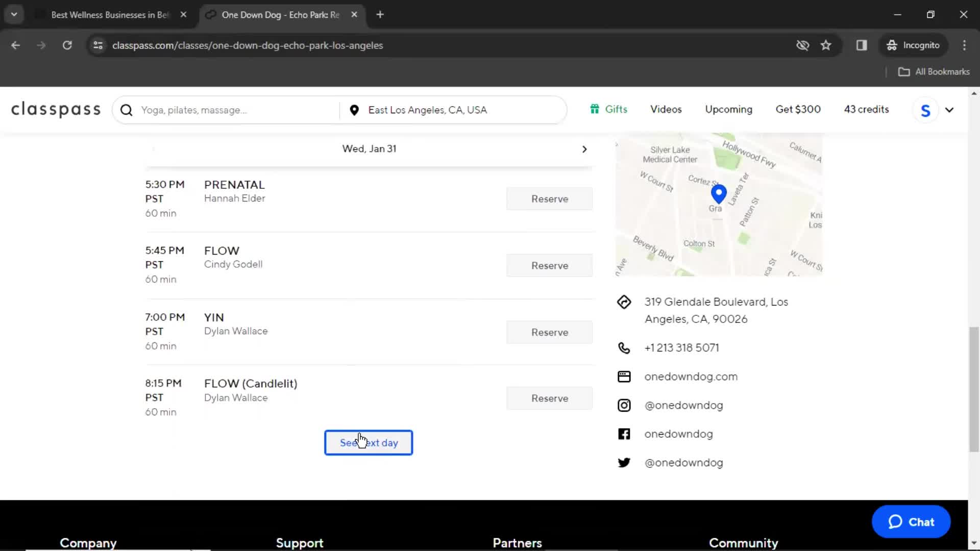Open the Videos nav link
Image resolution: width=980 pixels, height=551 pixels.
coord(666,109)
